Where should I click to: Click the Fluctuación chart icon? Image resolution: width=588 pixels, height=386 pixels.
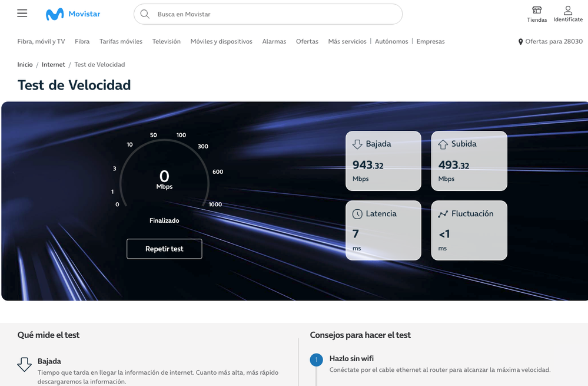pyautogui.click(x=443, y=214)
